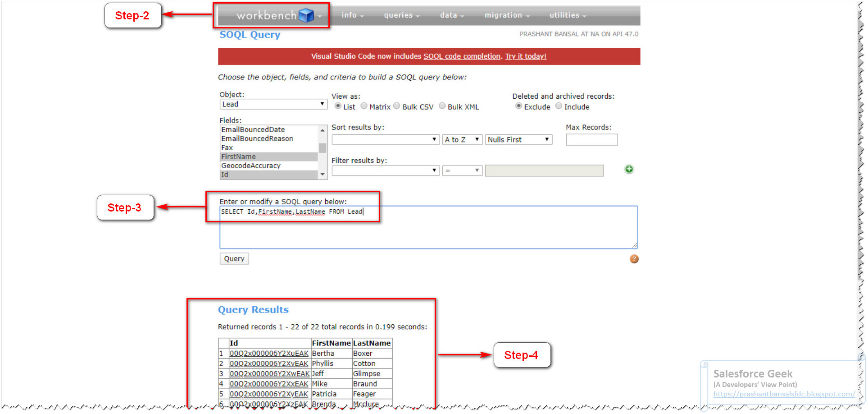This screenshot has width=868, height=414.
Task: Add filter row with green plus icon
Action: point(629,169)
